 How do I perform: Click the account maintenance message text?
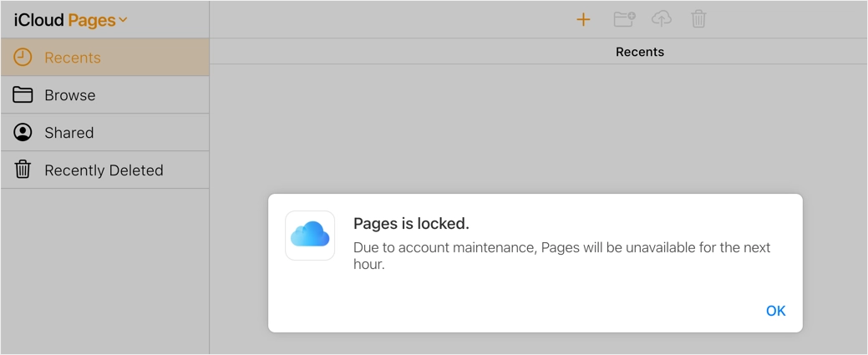tap(561, 256)
